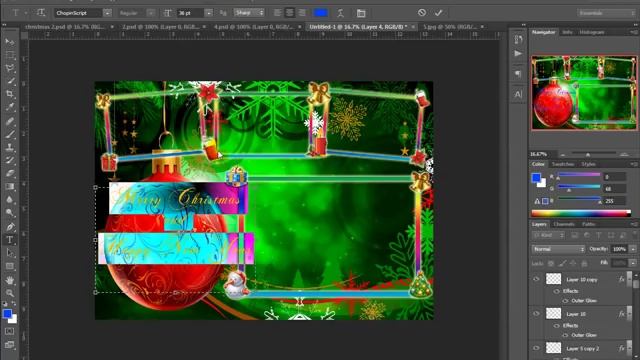This screenshot has width=640, height=360.
Task: Click the color spectrum ramp
Action: pos(581,213)
